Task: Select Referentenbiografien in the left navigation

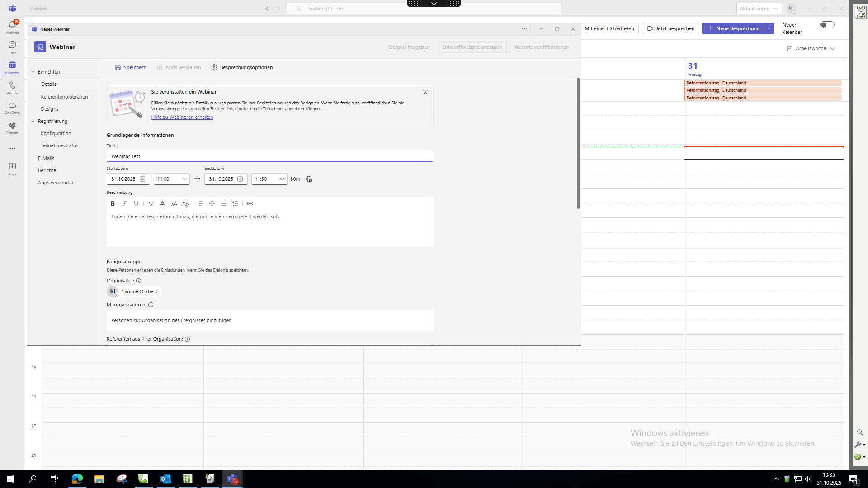Action: point(64,97)
